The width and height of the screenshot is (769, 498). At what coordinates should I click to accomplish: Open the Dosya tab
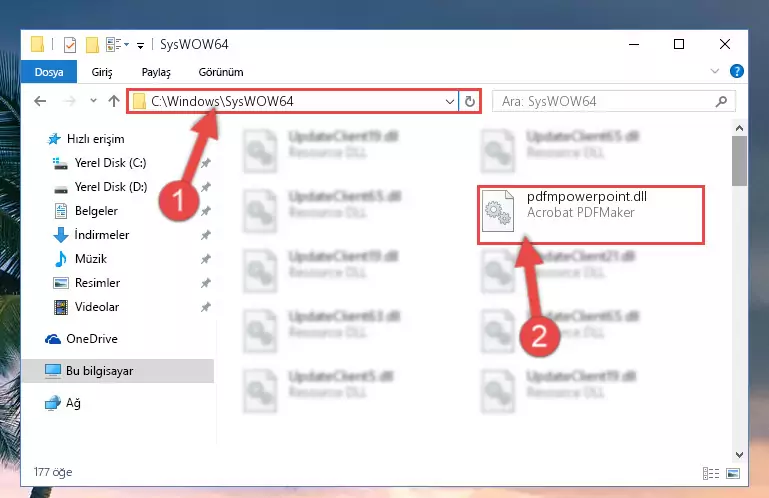click(x=49, y=72)
